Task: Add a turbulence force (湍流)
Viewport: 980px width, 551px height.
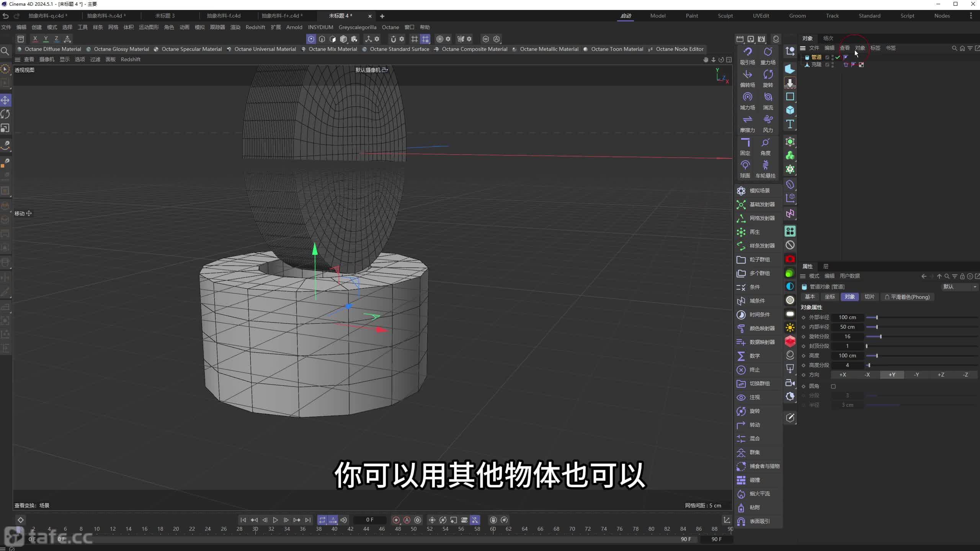Action: tap(768, 101)
